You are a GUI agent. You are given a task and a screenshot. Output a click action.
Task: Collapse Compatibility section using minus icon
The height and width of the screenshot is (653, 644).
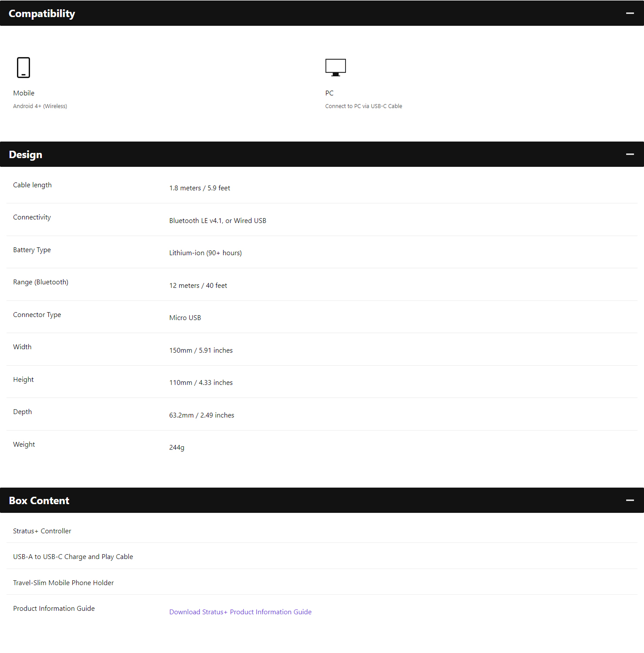coord(630,13)
